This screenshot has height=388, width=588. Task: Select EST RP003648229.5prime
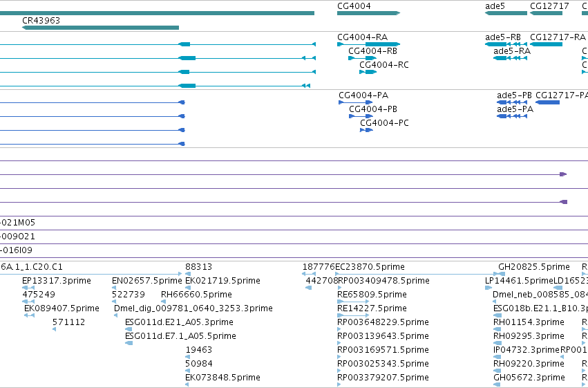(383, 322)
